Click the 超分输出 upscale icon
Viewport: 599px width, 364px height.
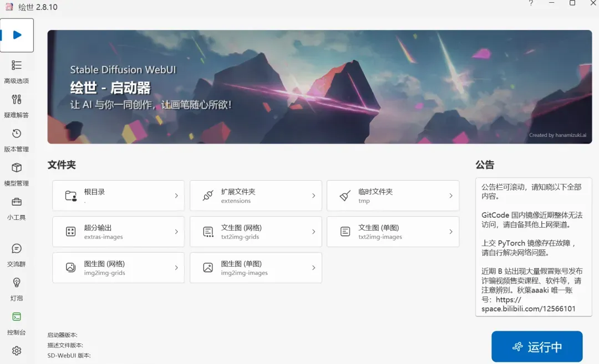(70, 232)
